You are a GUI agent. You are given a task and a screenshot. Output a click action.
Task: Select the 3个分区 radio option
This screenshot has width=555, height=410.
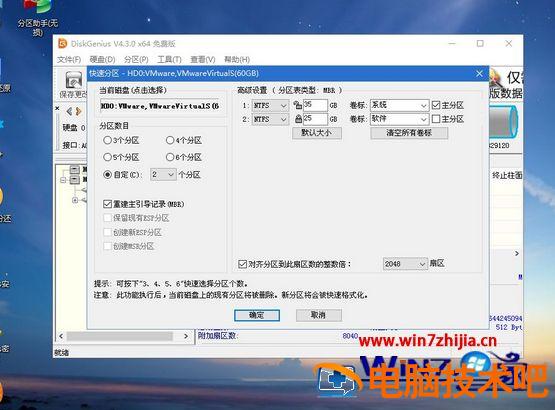click(x=107, y=140)
